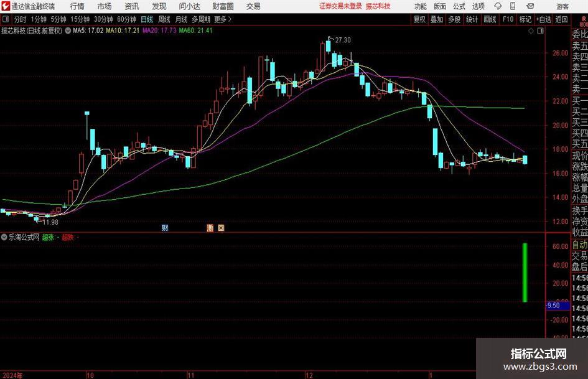
Task: Click the 复权 toolbar button
Action: click(x=419, y=19)
